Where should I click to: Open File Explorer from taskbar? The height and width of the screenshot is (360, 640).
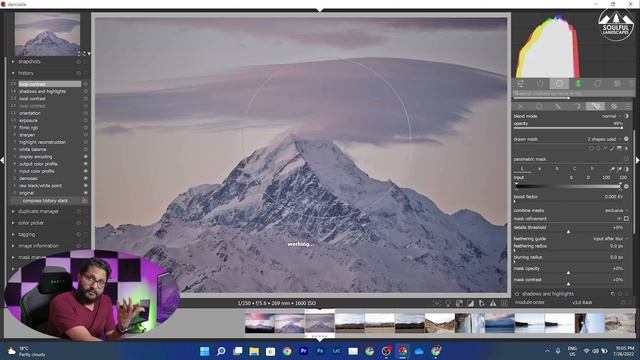pyautogui.click(x=254, y=351)
